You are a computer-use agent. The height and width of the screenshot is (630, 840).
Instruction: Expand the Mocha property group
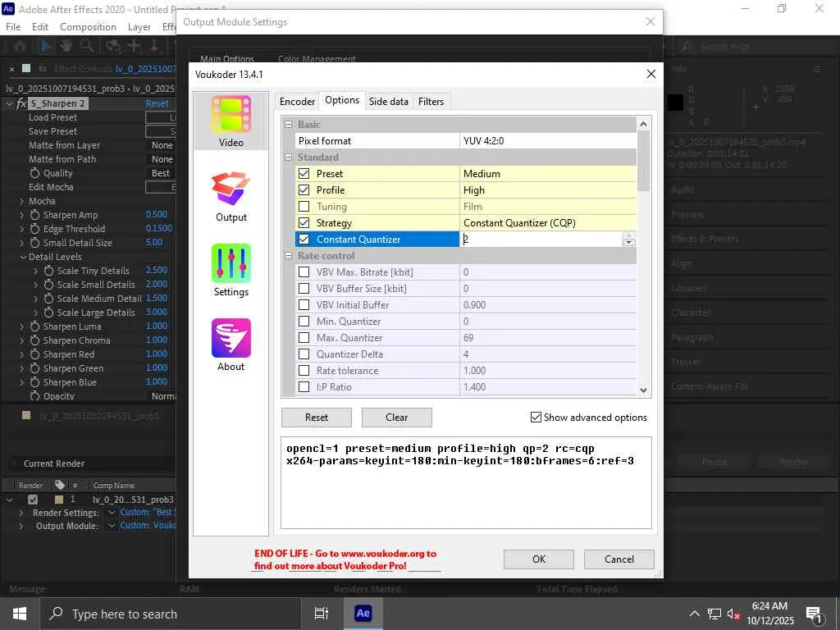(x=22, y=201)
